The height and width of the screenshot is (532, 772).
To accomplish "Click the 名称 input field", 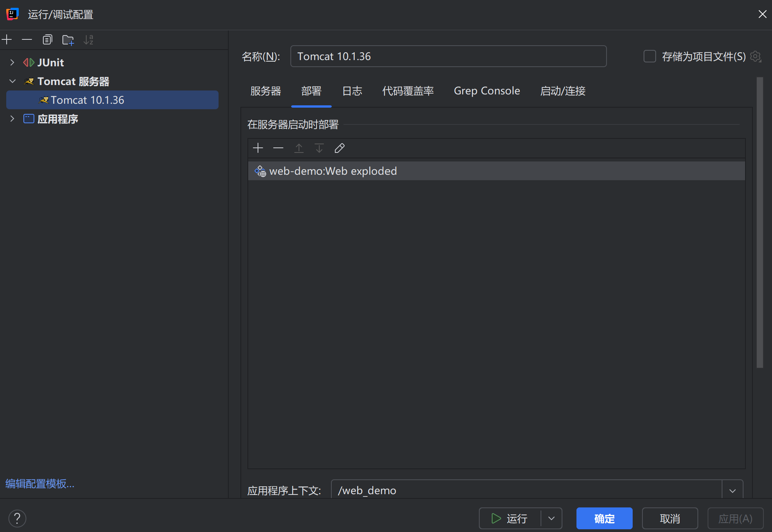I will tap(448, 56).
